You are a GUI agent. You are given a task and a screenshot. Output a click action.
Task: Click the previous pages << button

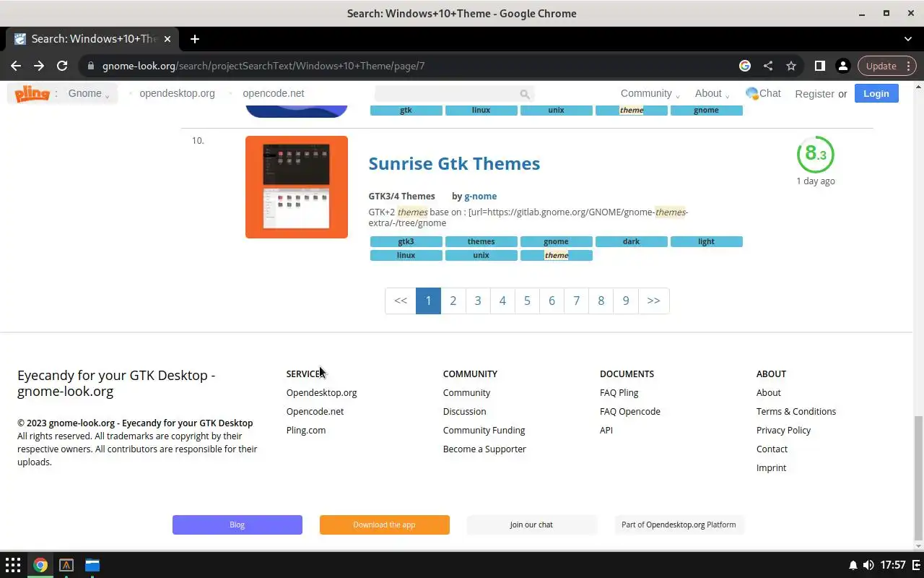coord(401,301)
